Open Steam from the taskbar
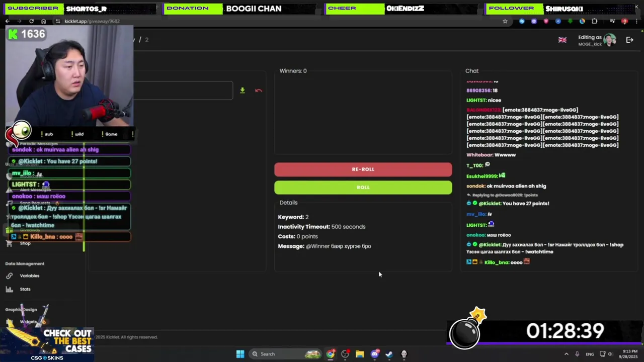This screenshot has width=644, height=362. (x=389, y=354)
